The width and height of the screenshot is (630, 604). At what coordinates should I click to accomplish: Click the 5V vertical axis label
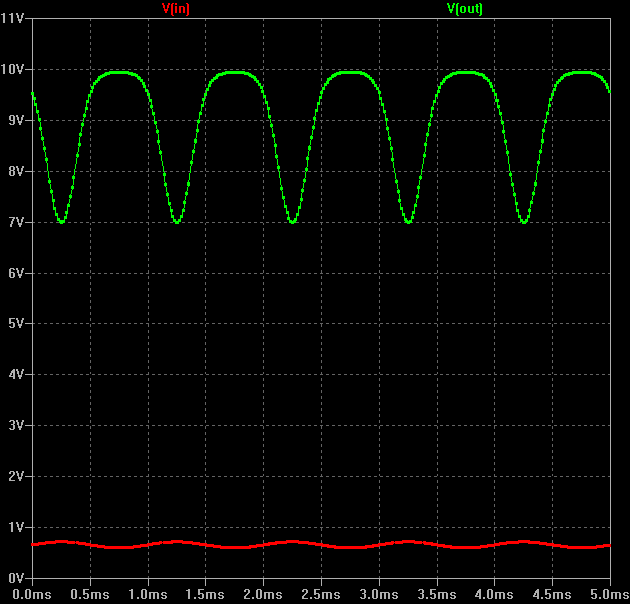[16, 323]
